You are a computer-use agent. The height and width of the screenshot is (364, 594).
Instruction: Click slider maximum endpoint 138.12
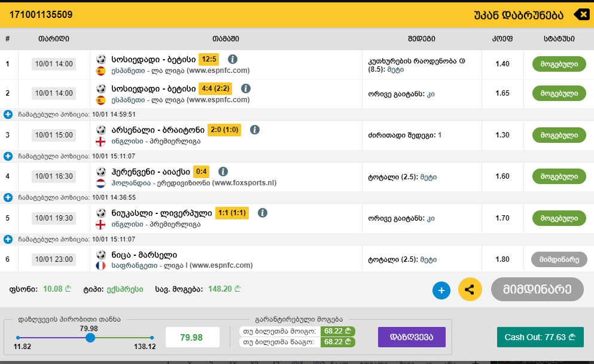coord(152,338)
